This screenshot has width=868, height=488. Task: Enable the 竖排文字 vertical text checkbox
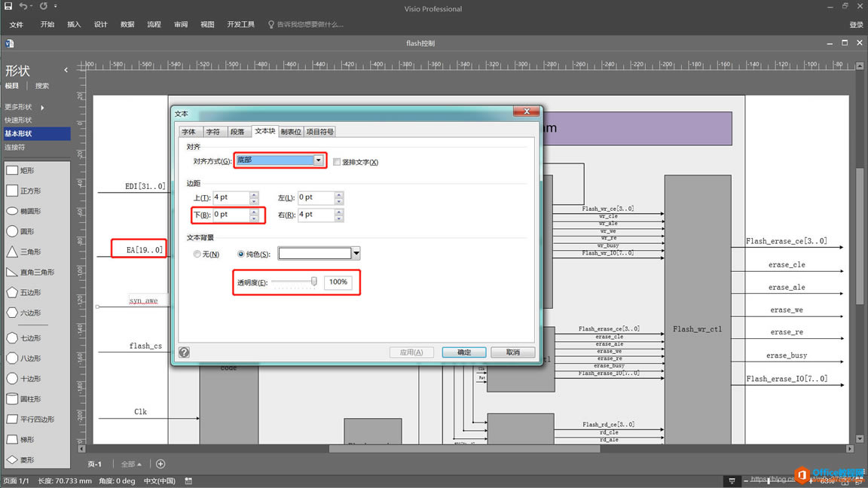point(337,162)
